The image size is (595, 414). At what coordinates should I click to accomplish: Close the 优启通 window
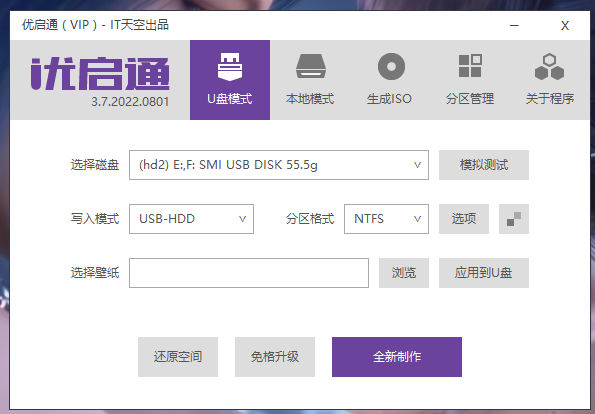click(565, 26)
